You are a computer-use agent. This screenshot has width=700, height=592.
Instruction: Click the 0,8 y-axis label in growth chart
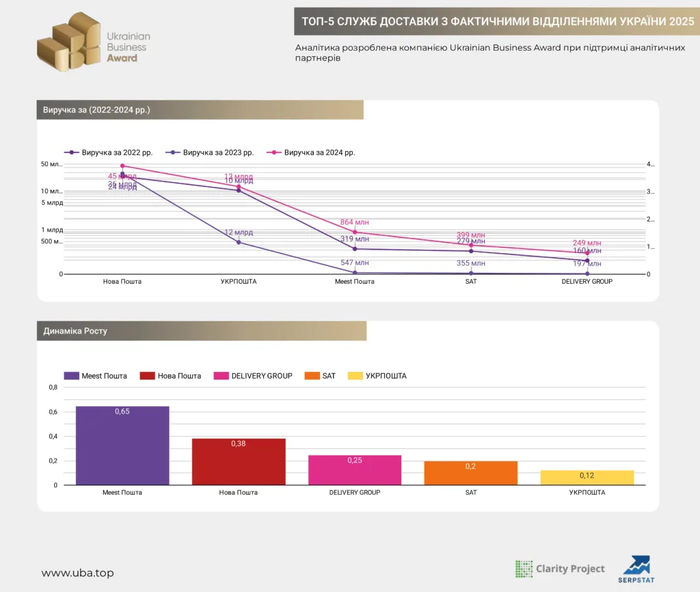(x=53, y=388)
